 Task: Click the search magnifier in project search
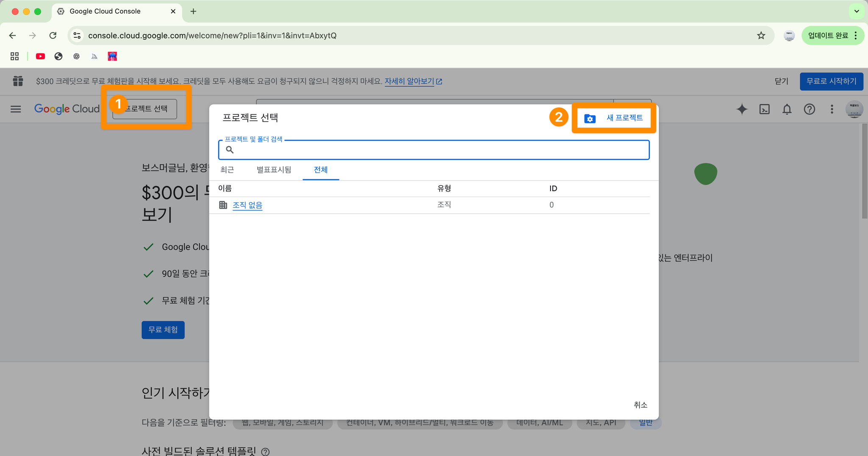tap(230, 150)
